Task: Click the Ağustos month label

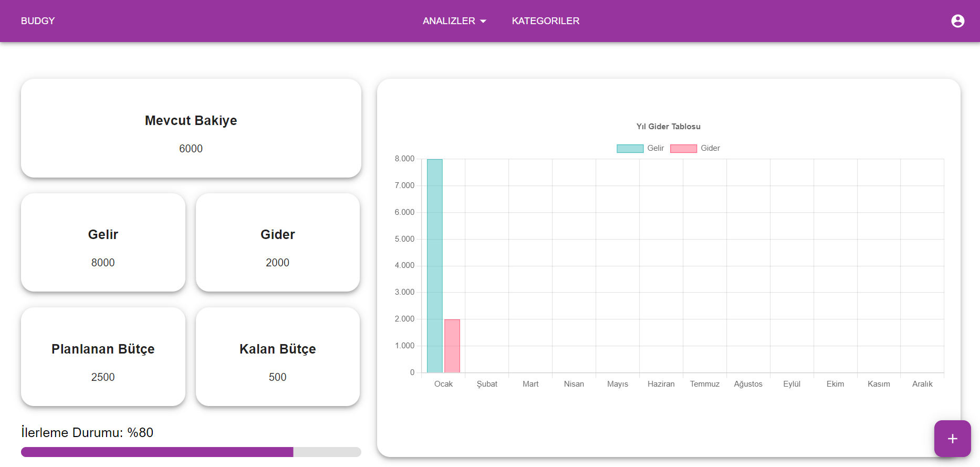Action: pos(748,384)
